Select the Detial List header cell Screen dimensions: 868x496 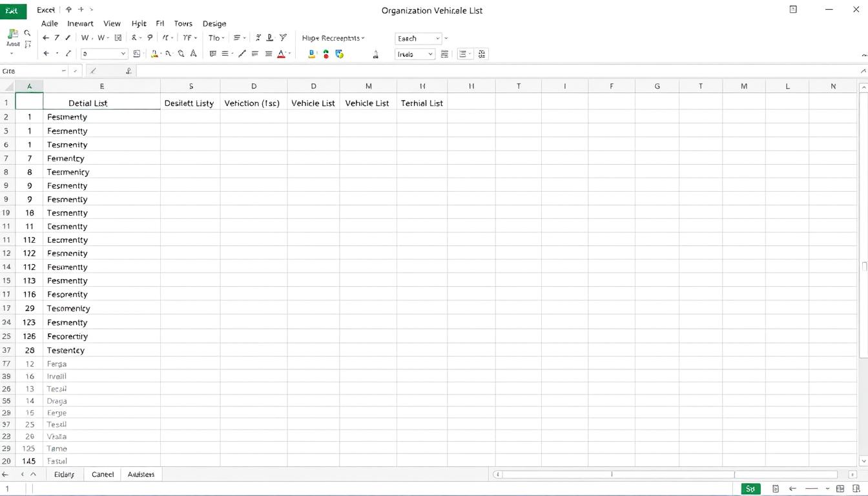tap(101, 103)
